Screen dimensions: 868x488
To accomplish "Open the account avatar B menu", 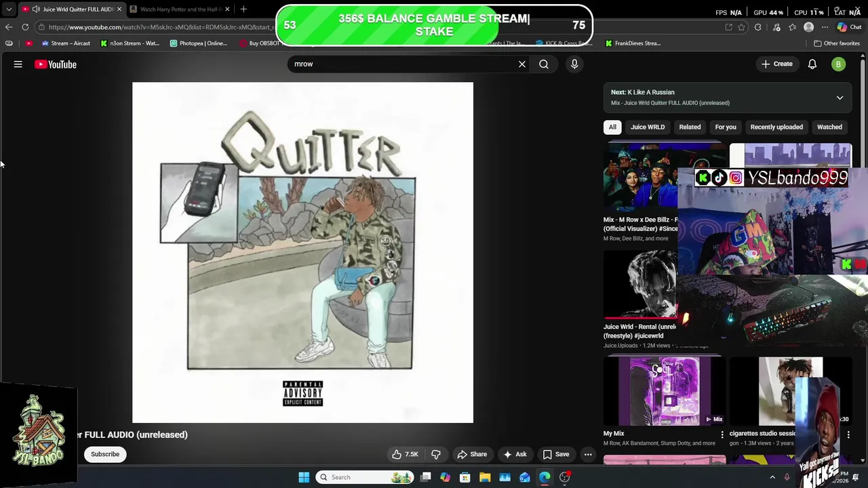I will pos(839,64).
